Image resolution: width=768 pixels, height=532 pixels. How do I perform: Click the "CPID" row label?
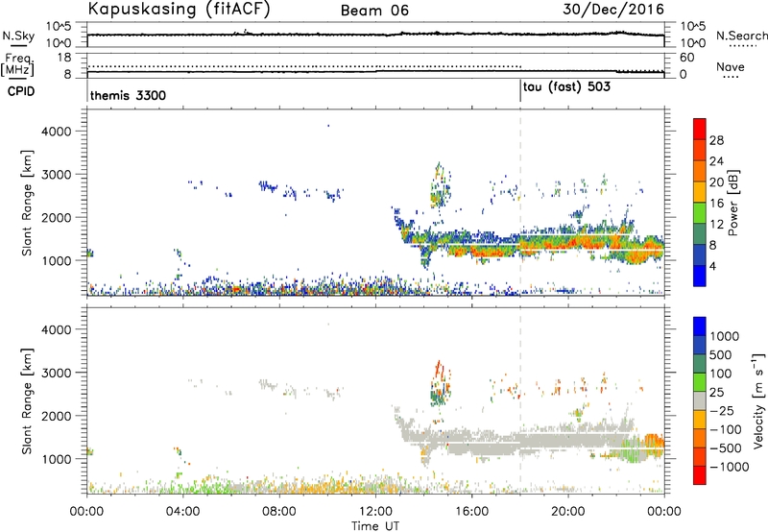(21, 91)
